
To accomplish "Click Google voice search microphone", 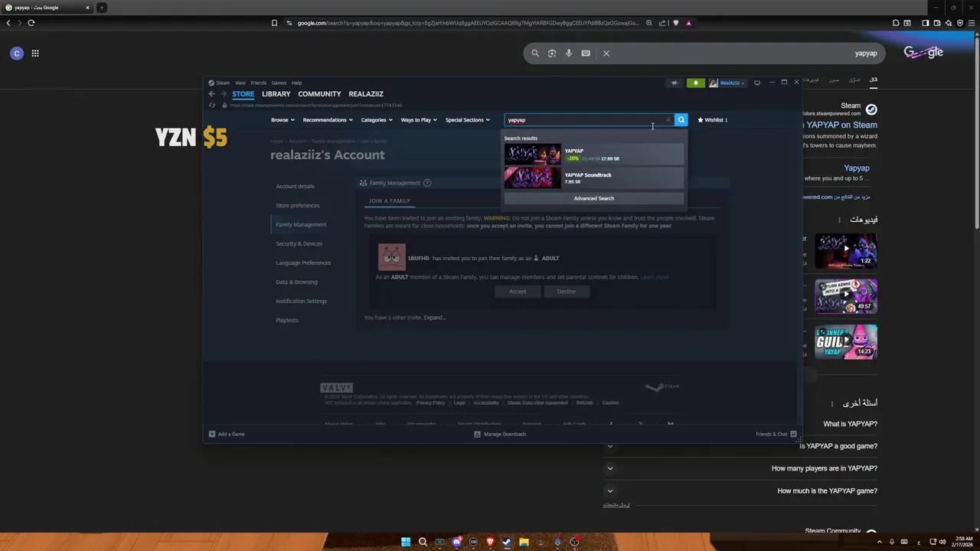I will pyautogui.click(x=569, y=54).
